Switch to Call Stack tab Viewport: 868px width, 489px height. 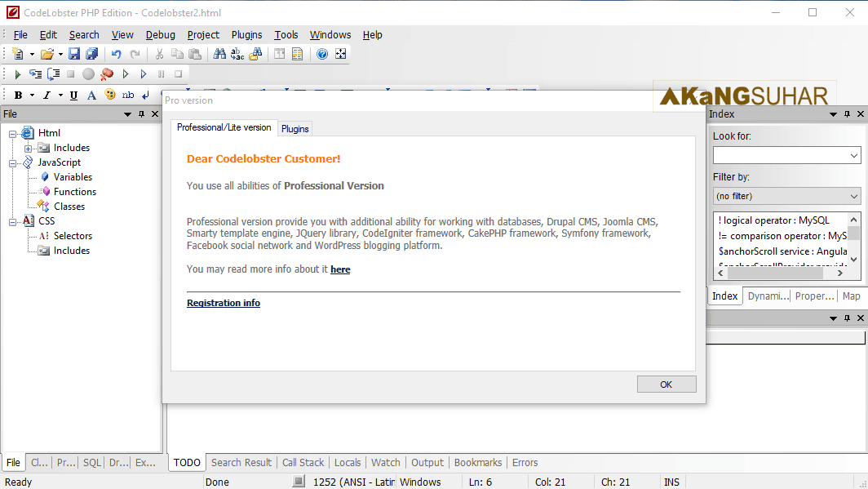point(303,462)
